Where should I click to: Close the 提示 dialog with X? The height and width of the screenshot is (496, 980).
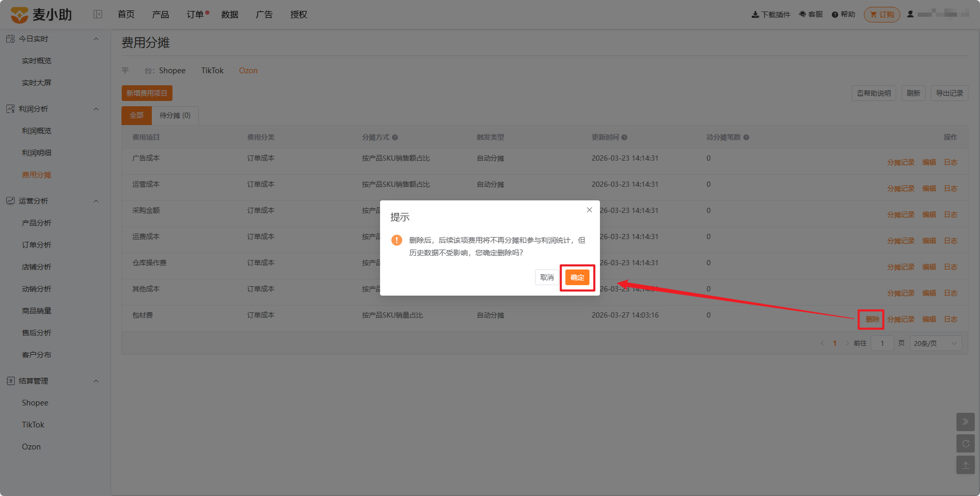point(589,210)
